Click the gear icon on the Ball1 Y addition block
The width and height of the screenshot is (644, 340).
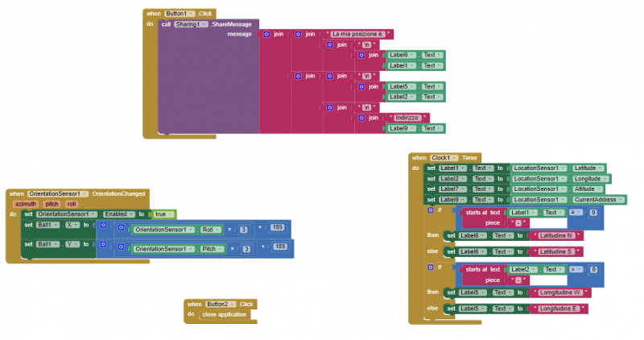[103, 243]
